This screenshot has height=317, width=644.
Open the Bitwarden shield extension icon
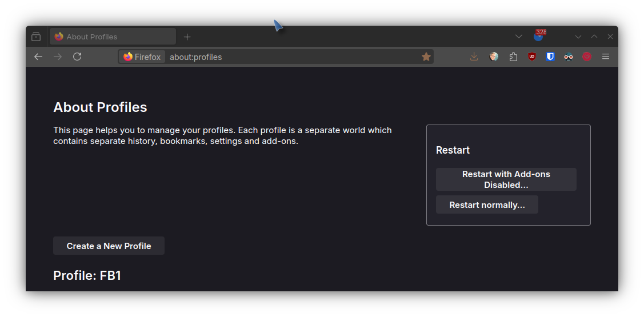click(x=550, y=57)
